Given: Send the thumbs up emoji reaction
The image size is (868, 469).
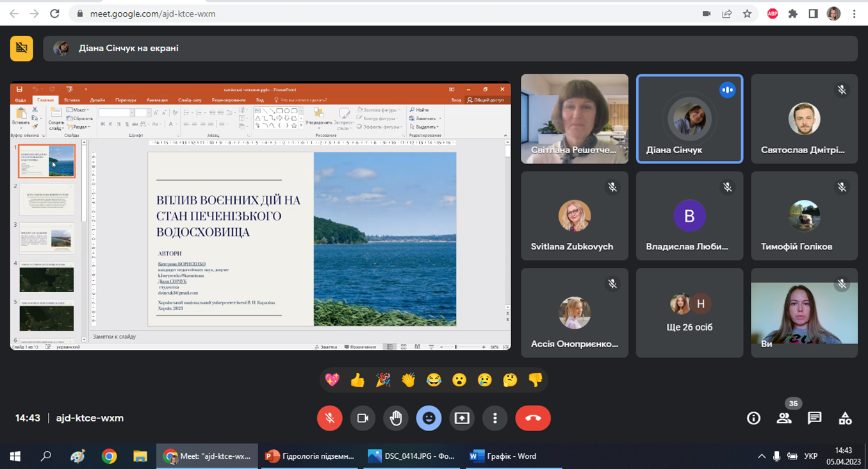Looking at the screenshot, I should point(357,380).
